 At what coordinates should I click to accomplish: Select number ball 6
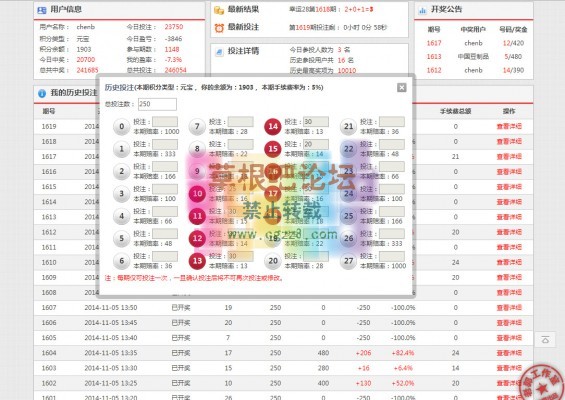[x=121, y=261]
